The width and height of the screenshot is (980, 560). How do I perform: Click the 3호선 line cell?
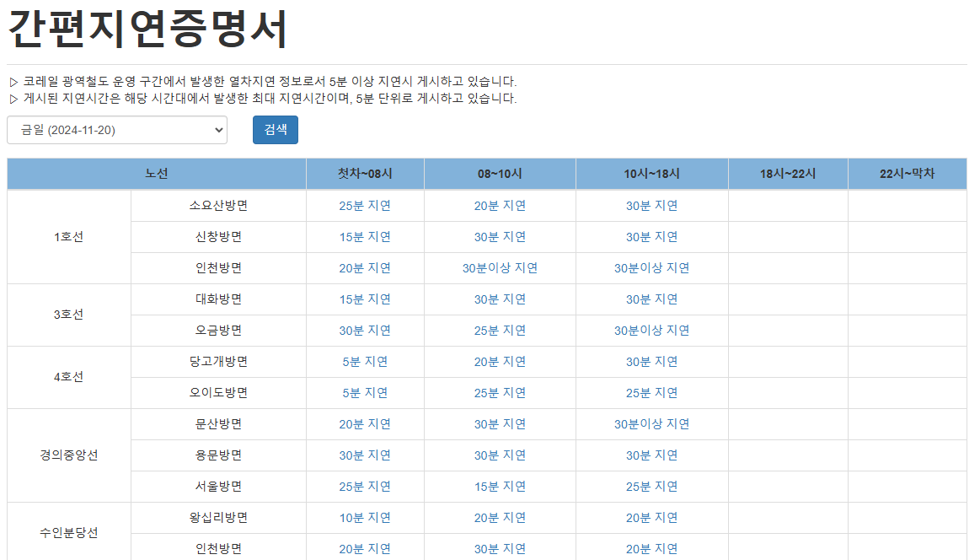tap(69, 315)
